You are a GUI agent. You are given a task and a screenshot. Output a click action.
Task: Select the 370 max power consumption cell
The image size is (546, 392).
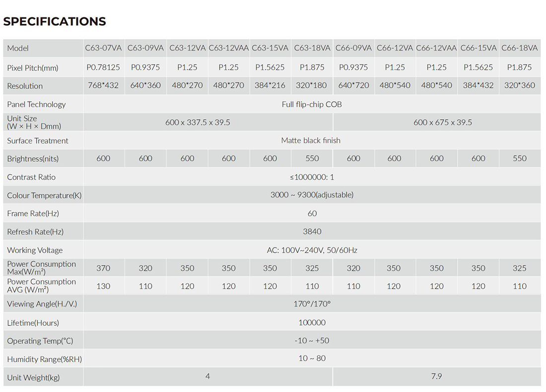coord(103,268)
